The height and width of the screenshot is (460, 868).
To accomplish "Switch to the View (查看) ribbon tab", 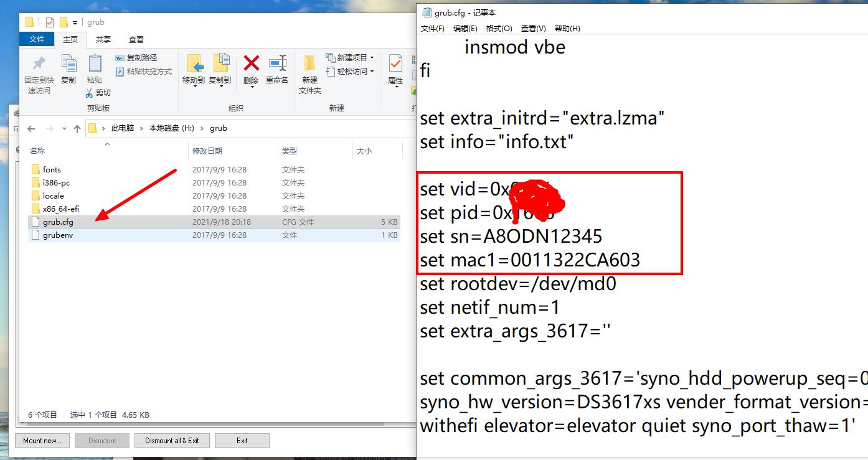I will [x=136, y=39].
